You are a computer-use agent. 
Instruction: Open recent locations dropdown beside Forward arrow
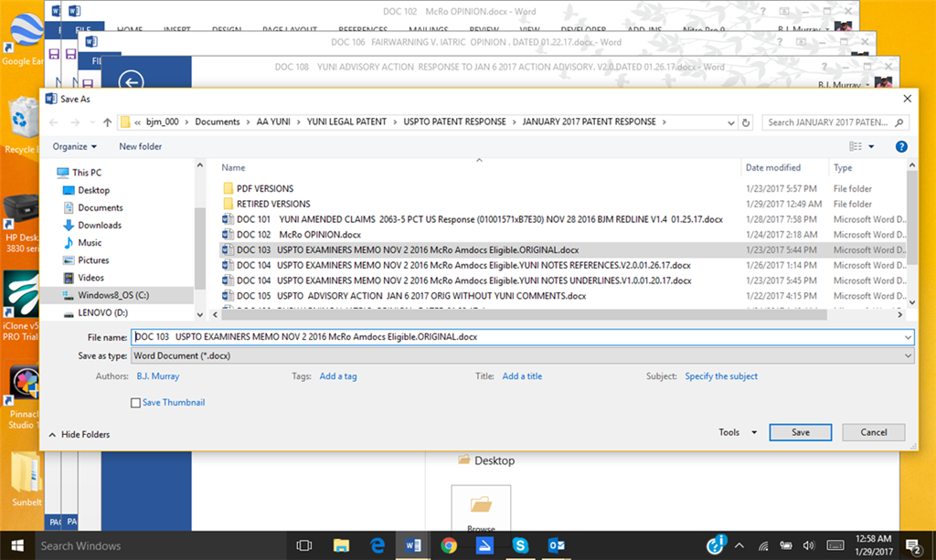(x=92, y=122)
